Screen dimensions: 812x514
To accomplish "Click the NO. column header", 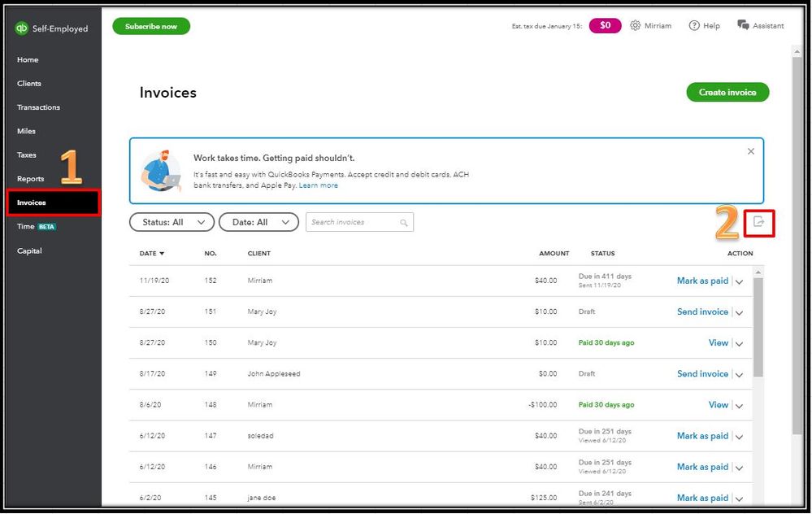I will [211, 254].
